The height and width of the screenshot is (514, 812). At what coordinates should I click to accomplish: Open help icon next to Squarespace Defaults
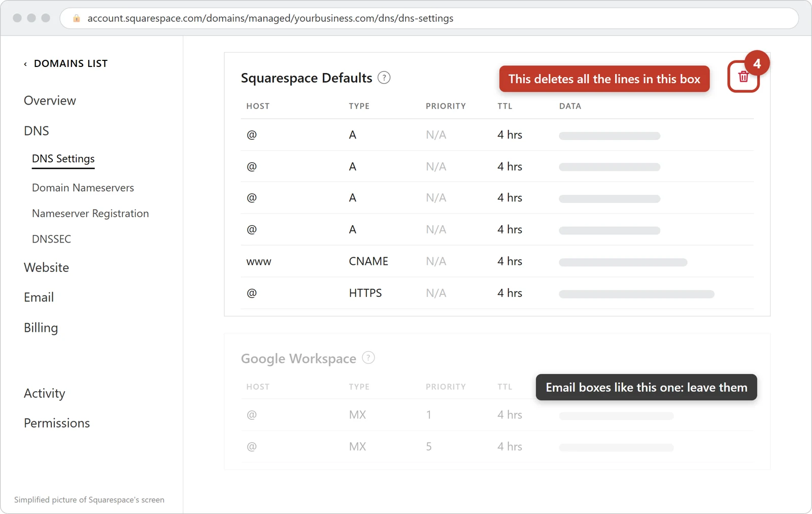click(384, 78)
